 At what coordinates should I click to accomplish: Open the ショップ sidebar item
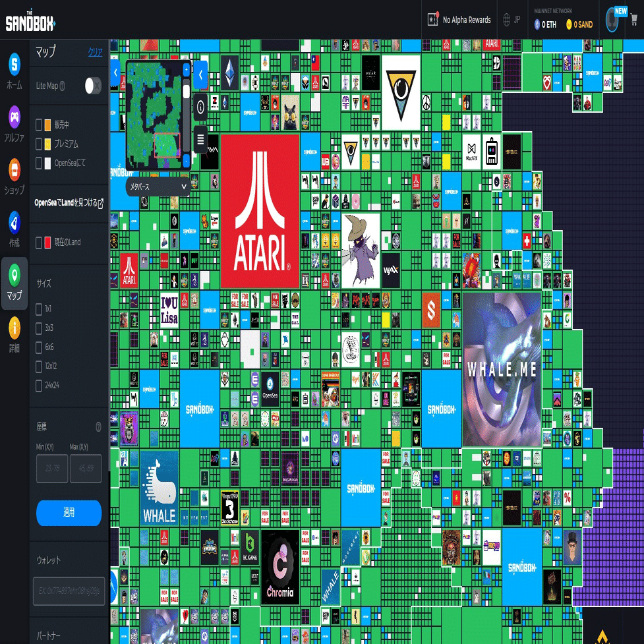(15, 177)
